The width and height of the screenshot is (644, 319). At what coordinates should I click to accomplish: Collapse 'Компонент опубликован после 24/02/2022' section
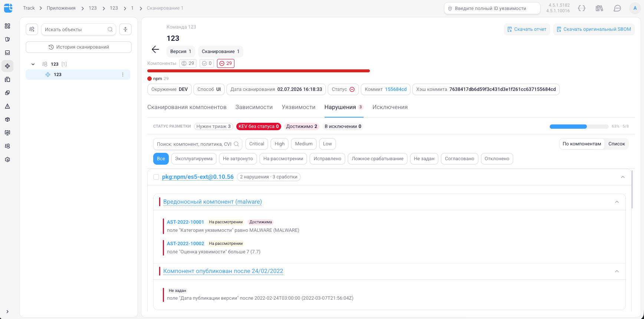click(x=617, y=271)
